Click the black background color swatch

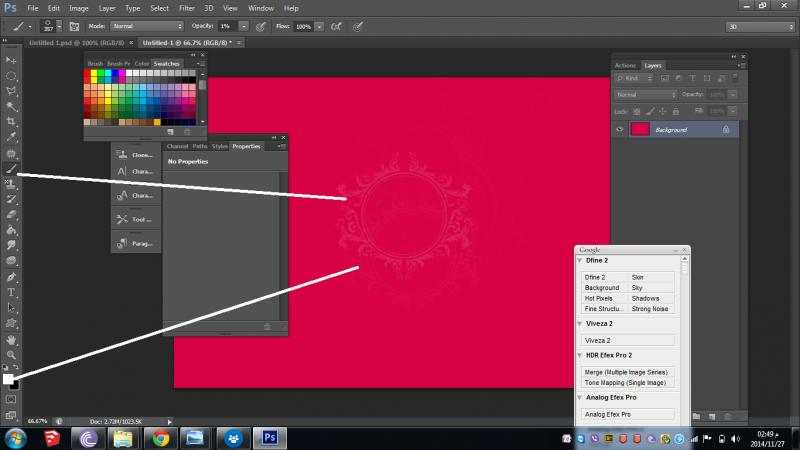coord(16,386)
